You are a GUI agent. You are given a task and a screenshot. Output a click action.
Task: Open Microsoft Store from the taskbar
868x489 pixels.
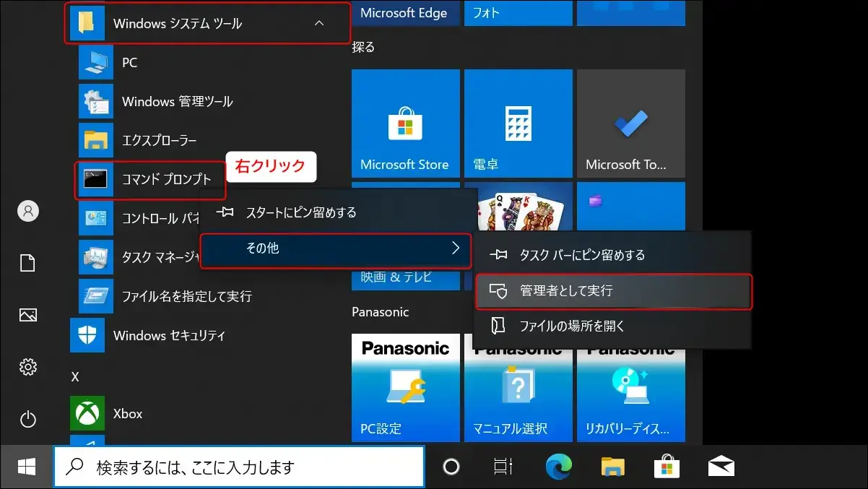coord(667,467)
